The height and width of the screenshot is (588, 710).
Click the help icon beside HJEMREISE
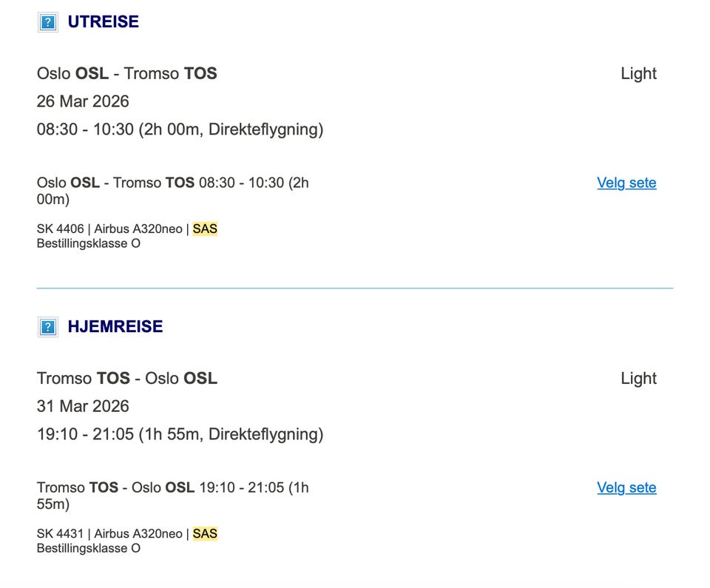(48, 327)
